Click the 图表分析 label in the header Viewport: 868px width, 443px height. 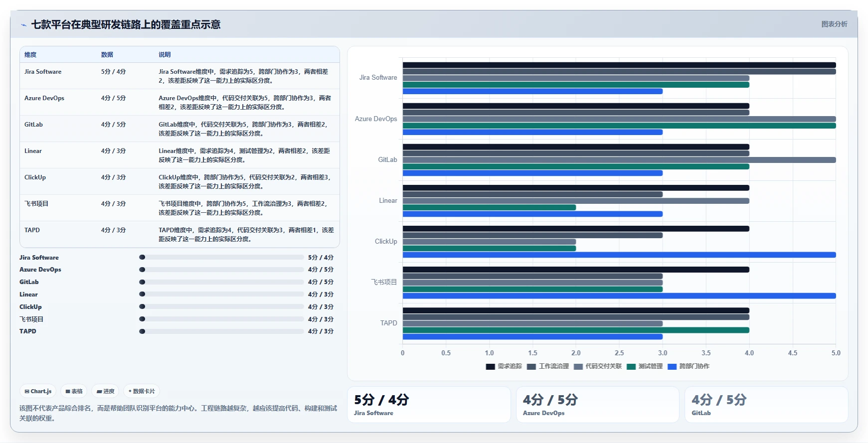coord(834,24)
